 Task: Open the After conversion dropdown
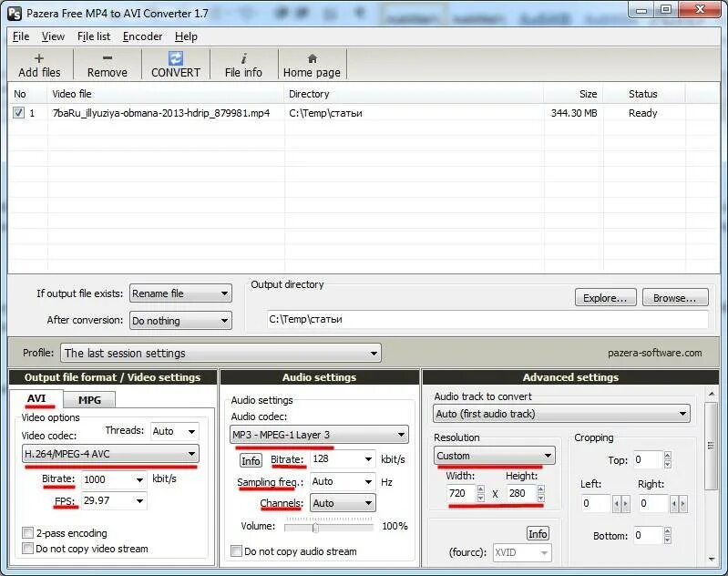pyautogui.click(x=180, y=321)
